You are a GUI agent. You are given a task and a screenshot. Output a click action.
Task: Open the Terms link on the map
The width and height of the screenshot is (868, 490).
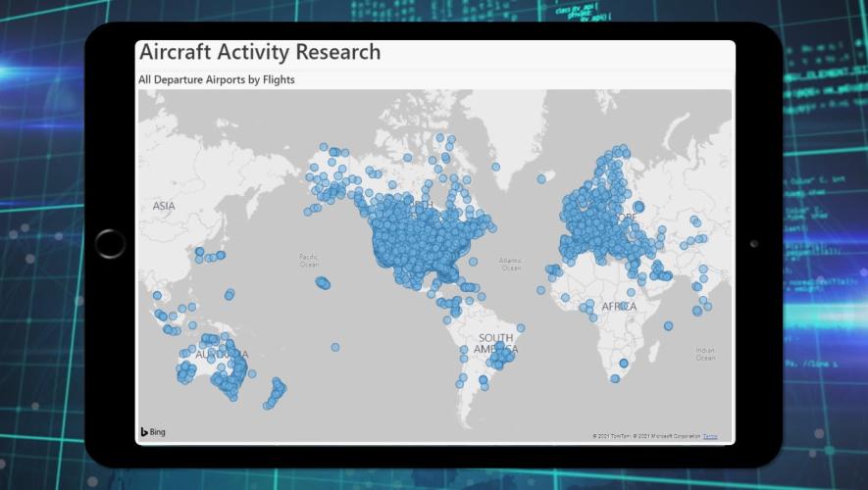(710, 435)
